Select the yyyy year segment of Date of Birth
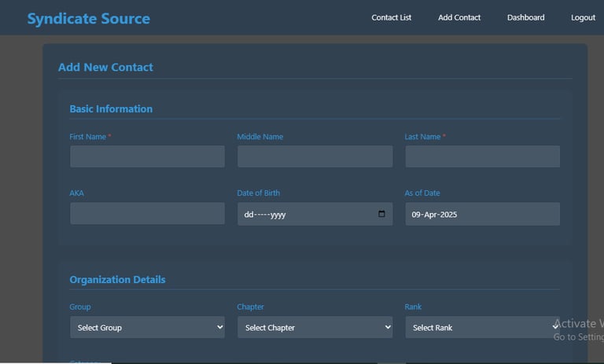 (278, 215)
